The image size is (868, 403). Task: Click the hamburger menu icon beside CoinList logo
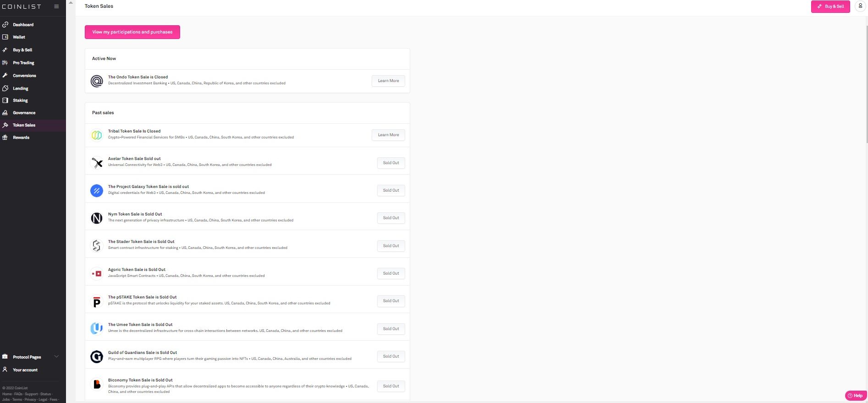point(56,6)
